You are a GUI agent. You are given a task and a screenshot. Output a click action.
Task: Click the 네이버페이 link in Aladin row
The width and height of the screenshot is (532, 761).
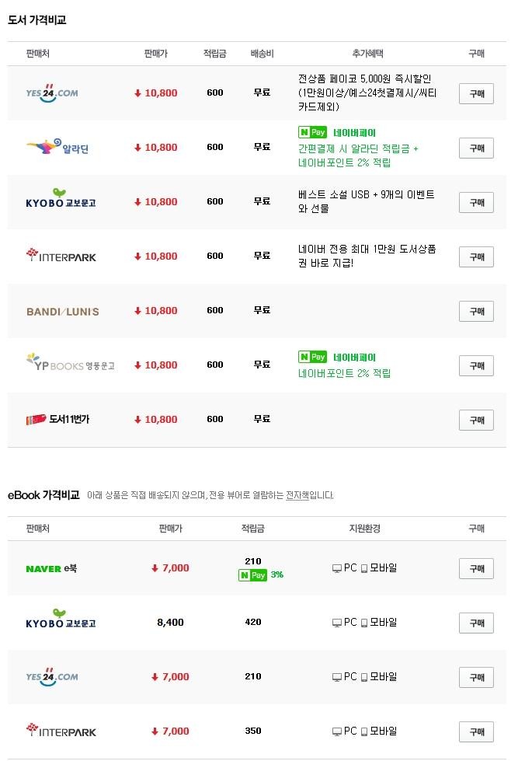point(354,132)
